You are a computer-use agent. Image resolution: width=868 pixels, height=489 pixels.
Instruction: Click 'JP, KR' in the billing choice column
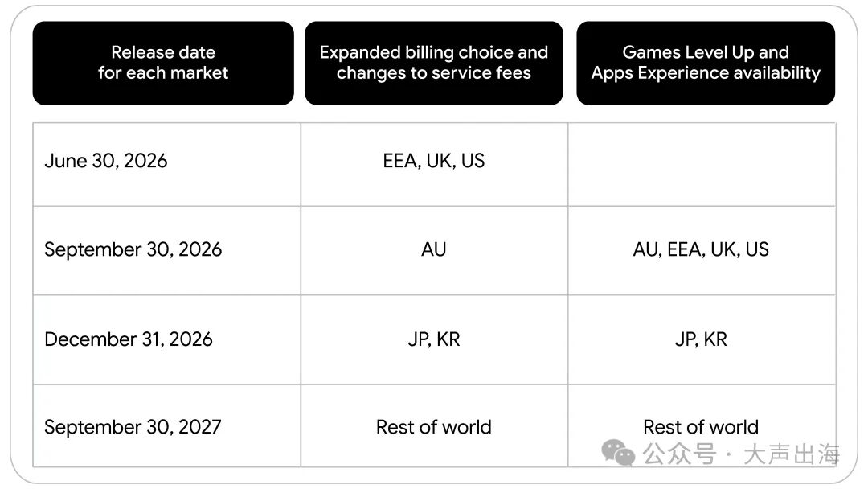coord(434,339)
